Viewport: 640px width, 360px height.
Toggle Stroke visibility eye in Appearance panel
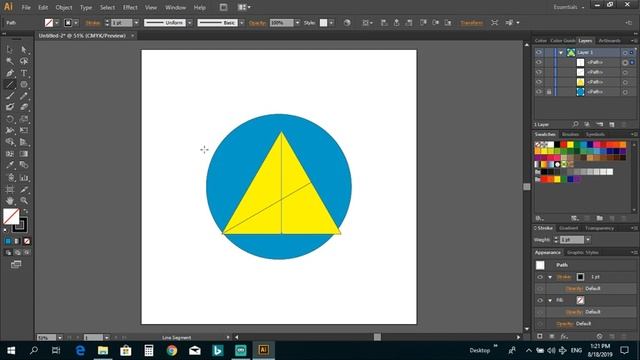[x=540, y=277]
